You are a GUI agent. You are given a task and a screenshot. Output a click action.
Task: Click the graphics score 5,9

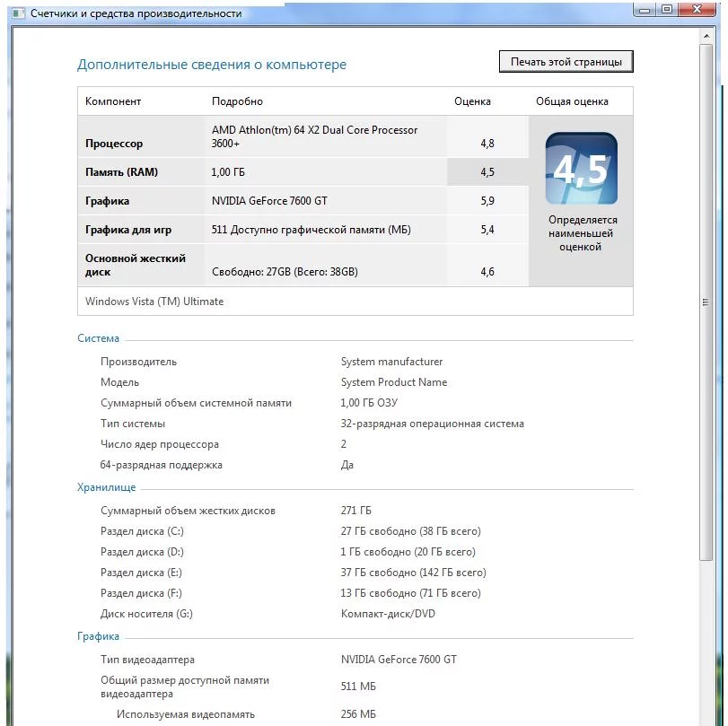[x=487, y=201]
